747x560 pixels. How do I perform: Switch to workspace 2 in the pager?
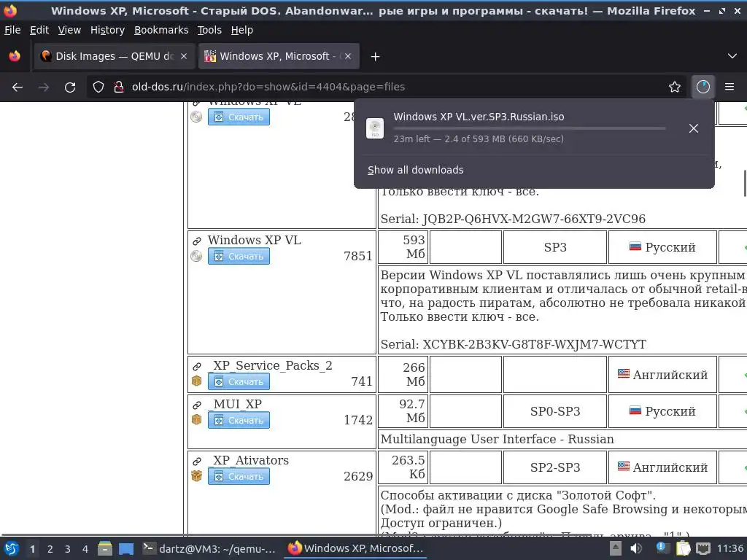(50, 549)
